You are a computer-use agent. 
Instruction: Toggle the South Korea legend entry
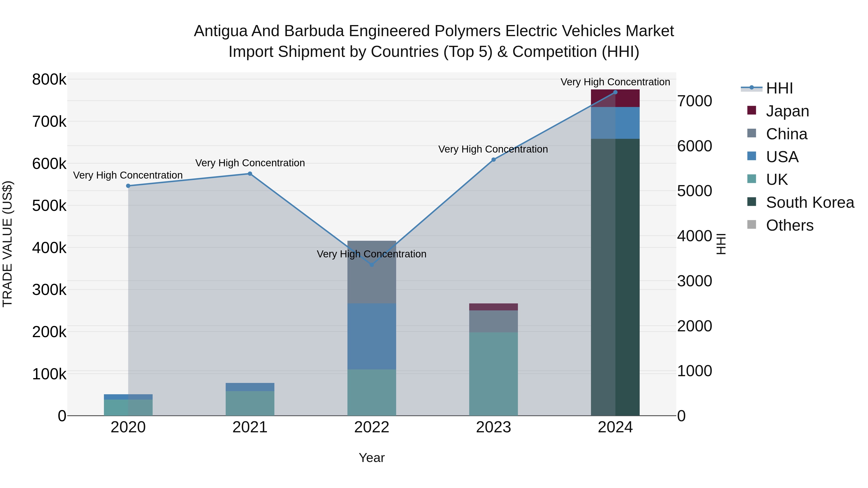point(800,202)
